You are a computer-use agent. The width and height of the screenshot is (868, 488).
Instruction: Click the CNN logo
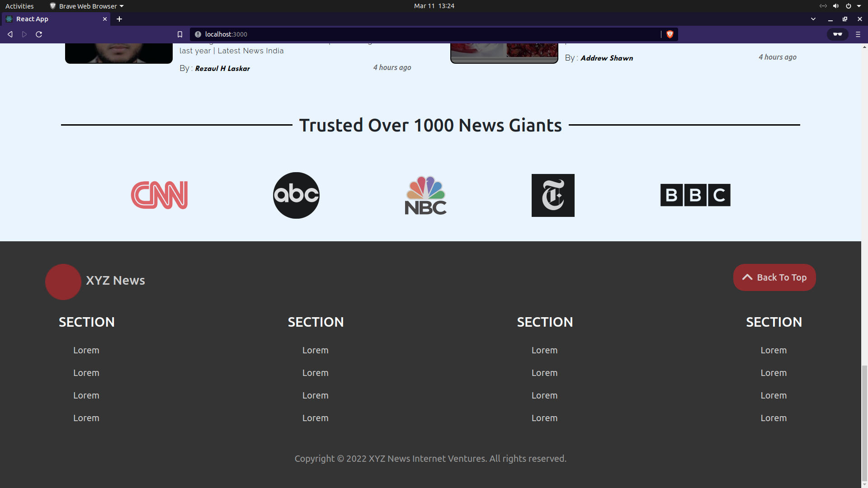point(159,195)
